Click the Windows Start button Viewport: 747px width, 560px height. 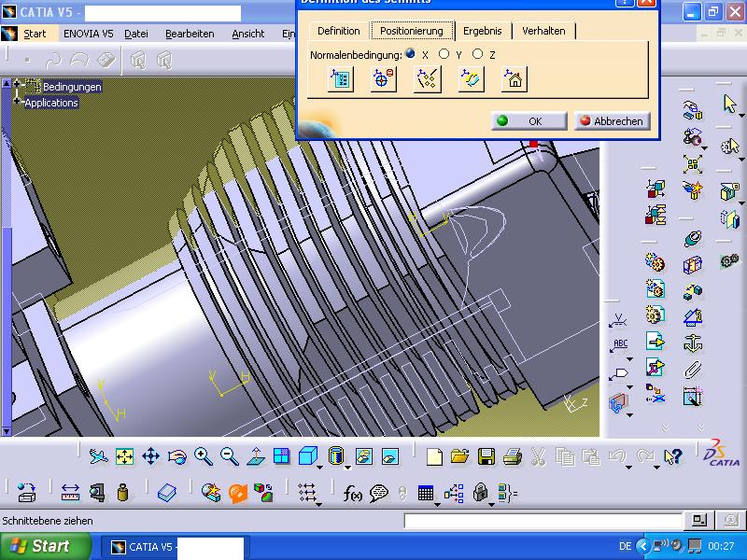tap(46, 546)
